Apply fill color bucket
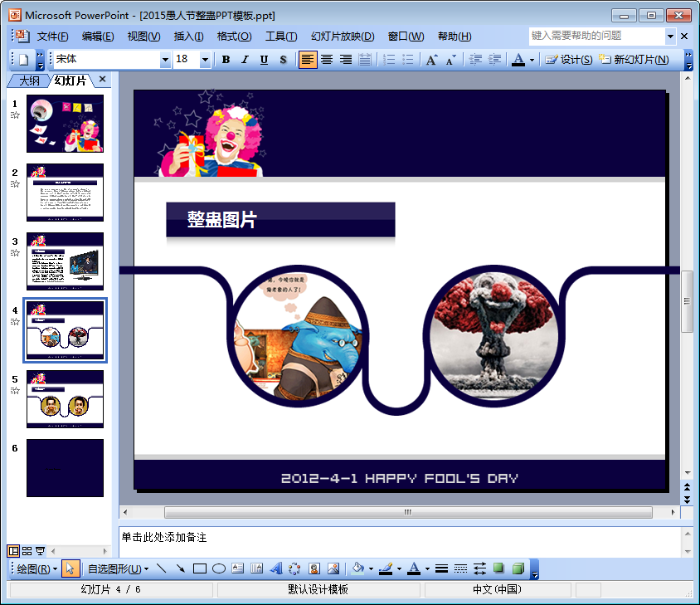 coord(357,568)
